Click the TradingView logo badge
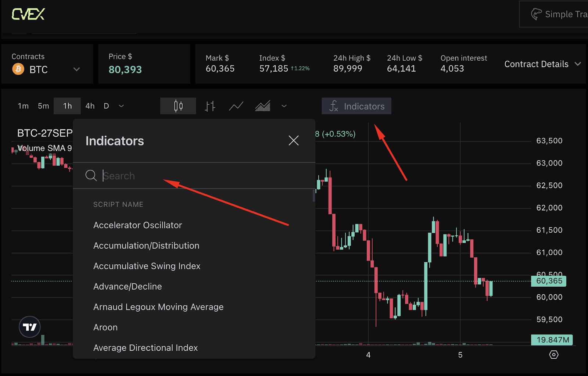The width and height of the screenshot is (588, 376). coord(30,327)
